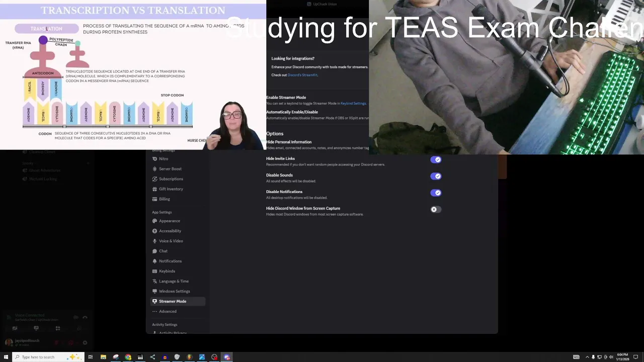Click the Transcription vs Translation slide overlay

[x=133, y=75]
